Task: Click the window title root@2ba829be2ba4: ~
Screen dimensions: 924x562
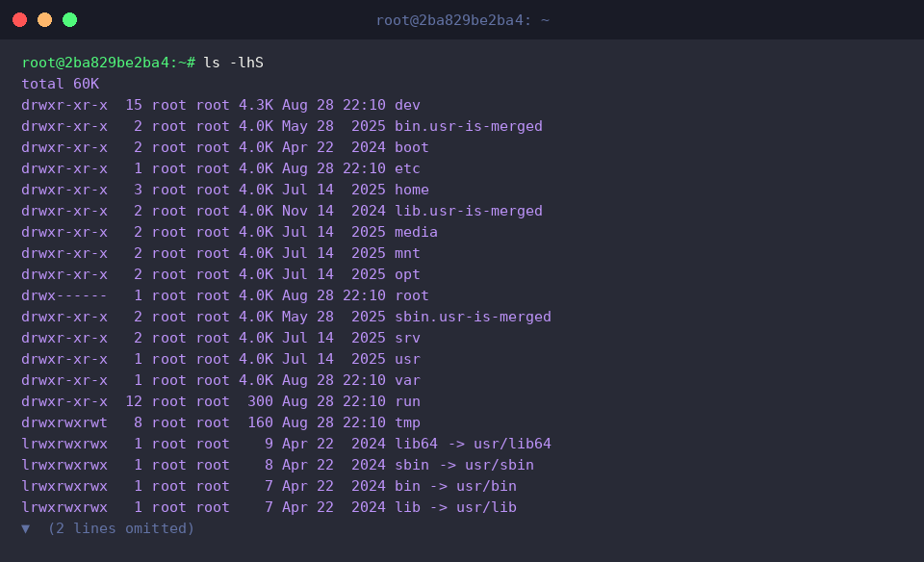Action: tap(463, 20)
